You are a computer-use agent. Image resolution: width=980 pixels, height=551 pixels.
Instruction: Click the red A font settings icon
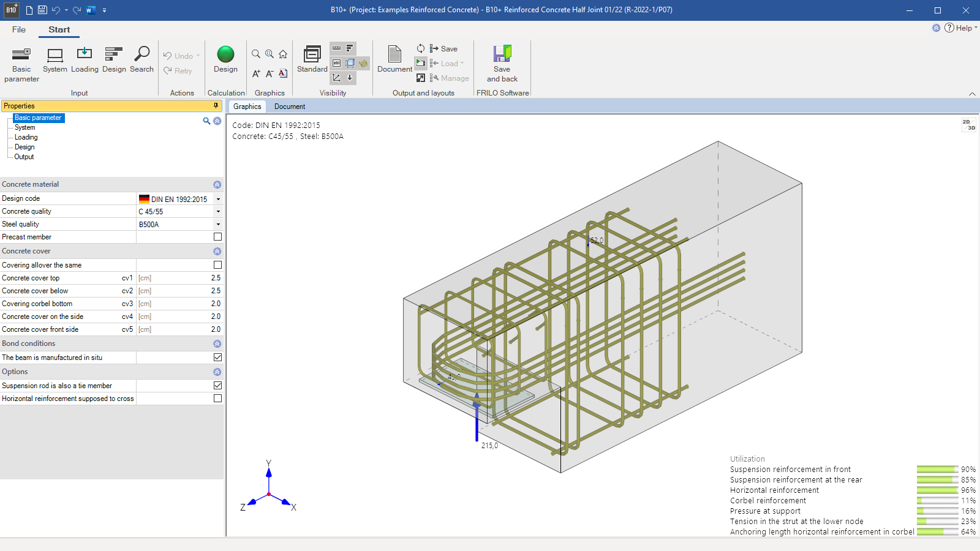point(283,73)
